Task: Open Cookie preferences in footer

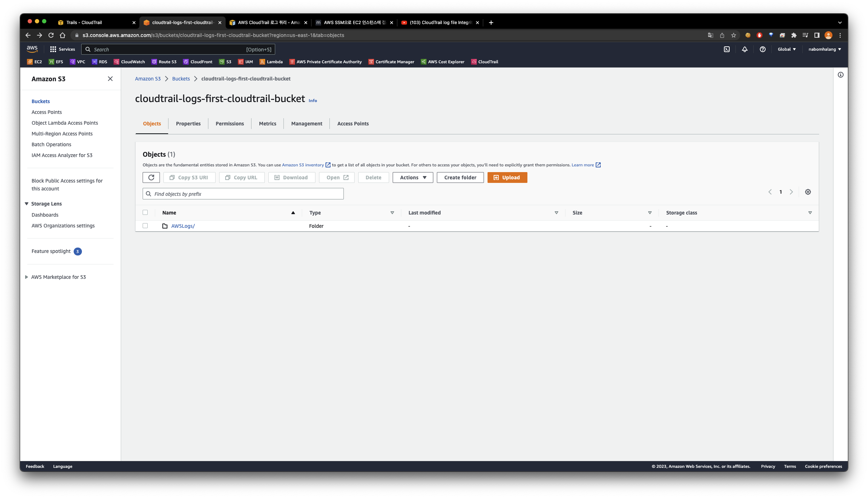Action: point(823,466)
